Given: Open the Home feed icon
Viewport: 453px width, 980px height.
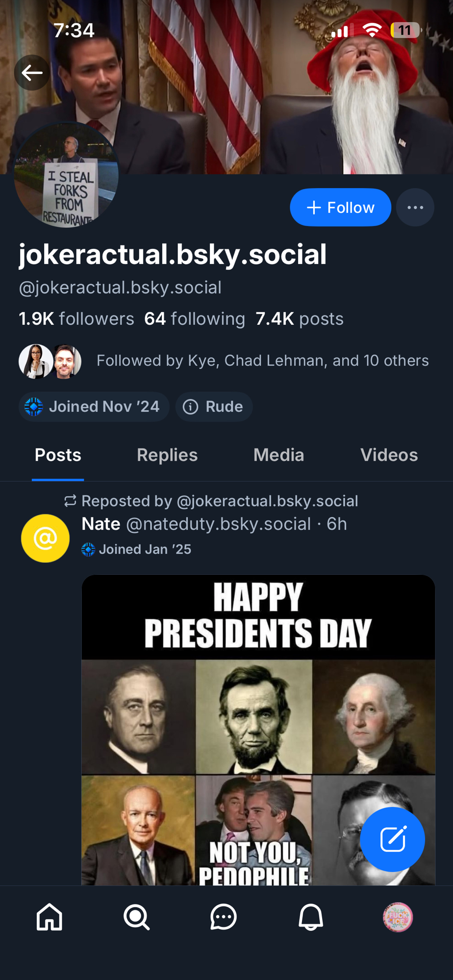Looking at the screenshot, I should point(50,917).
